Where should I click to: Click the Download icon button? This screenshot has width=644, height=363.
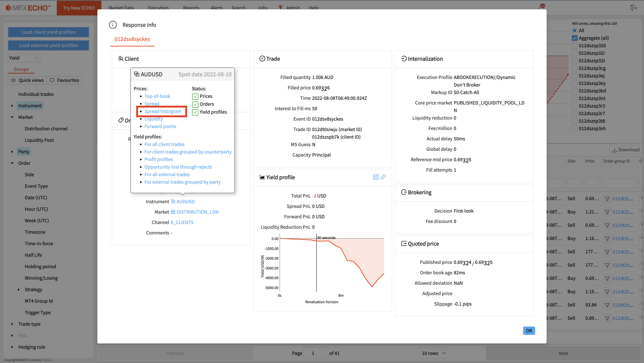tap(626, 150)
